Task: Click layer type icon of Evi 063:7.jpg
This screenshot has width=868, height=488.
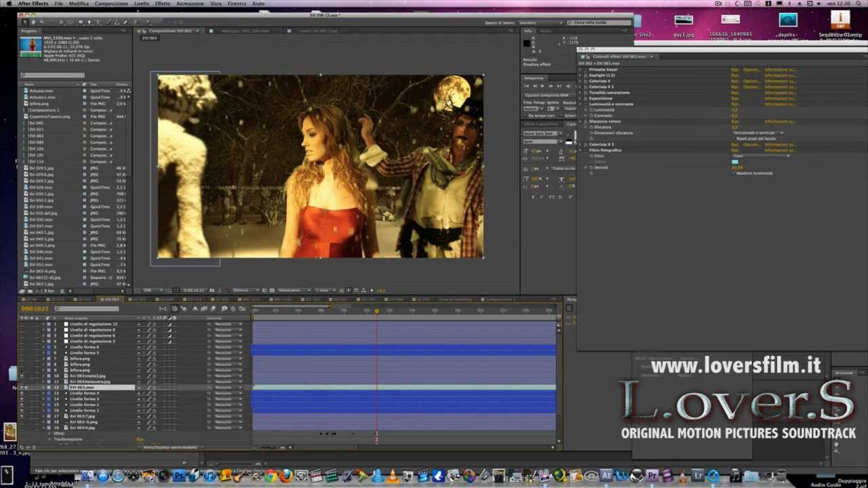Action: 66,416
